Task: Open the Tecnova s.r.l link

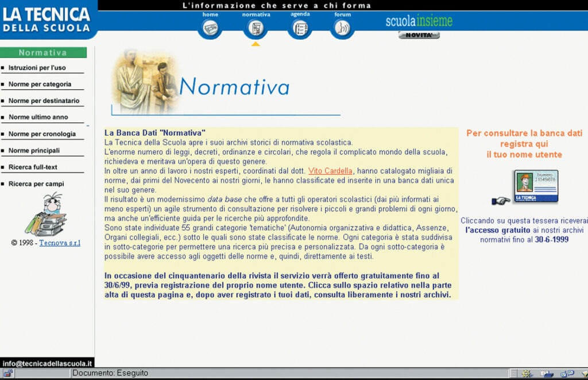Action: (x=60, y=243)
